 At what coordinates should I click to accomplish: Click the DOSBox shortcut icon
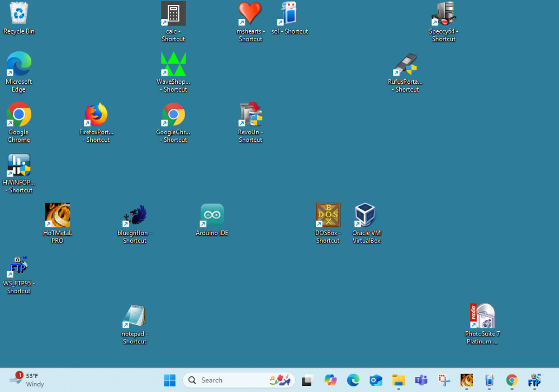328,216
